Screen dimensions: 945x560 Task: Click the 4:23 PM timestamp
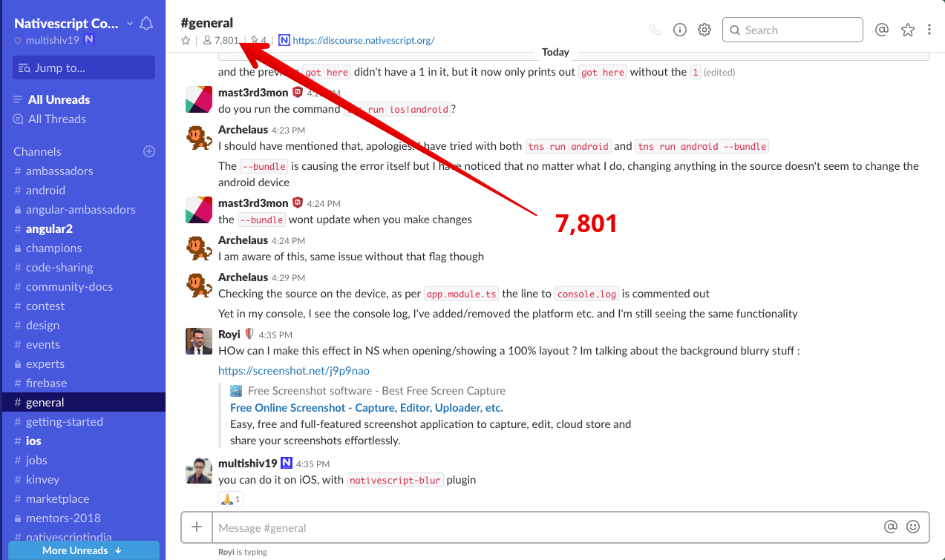[288, 130]
